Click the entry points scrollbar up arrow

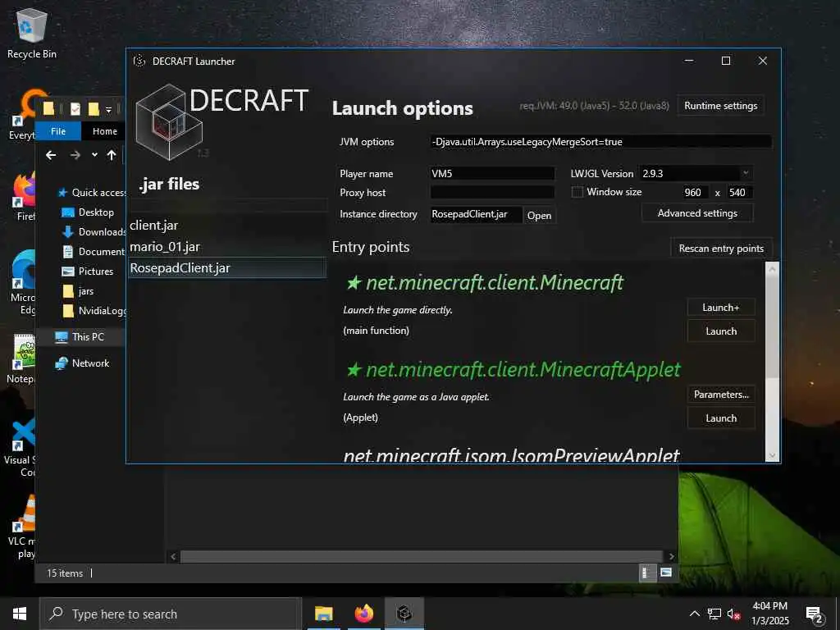[x=772, y=269]
